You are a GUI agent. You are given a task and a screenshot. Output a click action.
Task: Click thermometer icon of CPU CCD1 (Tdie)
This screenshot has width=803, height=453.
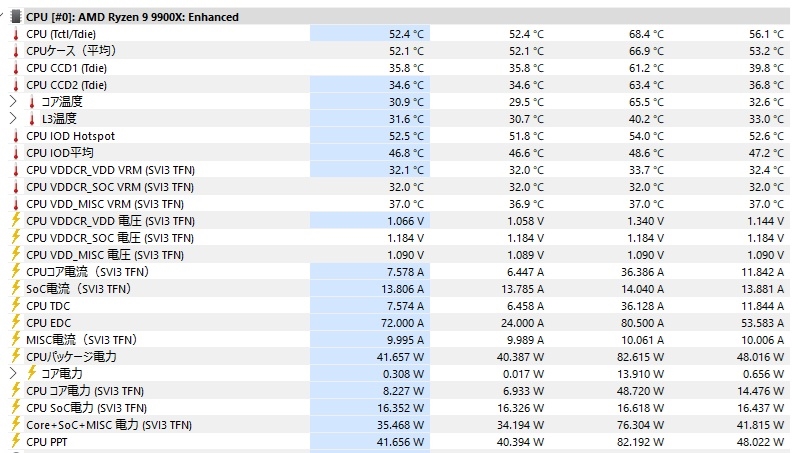(x=15, y=68)
